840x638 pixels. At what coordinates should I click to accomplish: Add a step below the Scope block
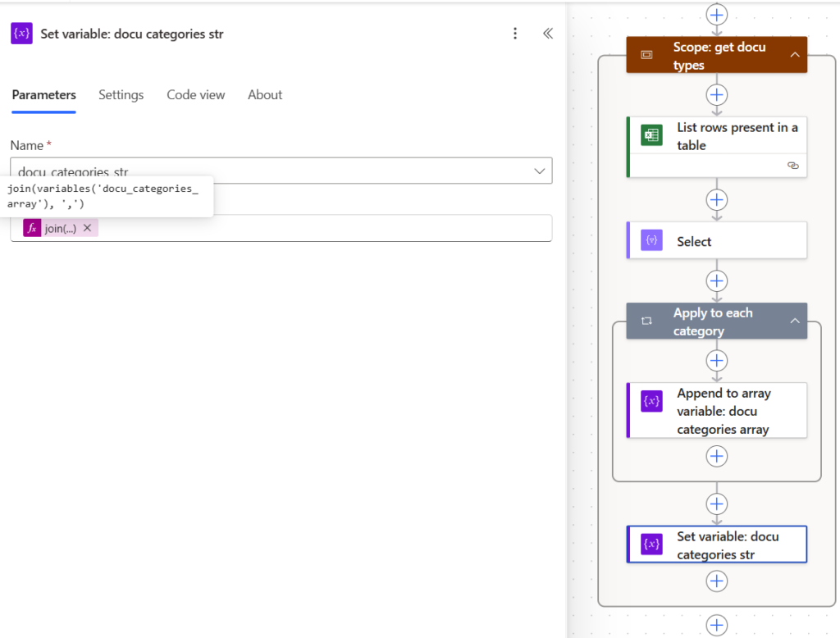[717, 625]
